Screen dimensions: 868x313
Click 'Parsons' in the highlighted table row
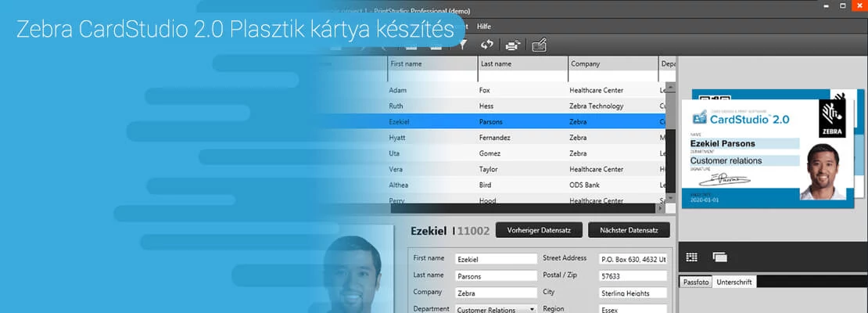click(x=491, y=122)
